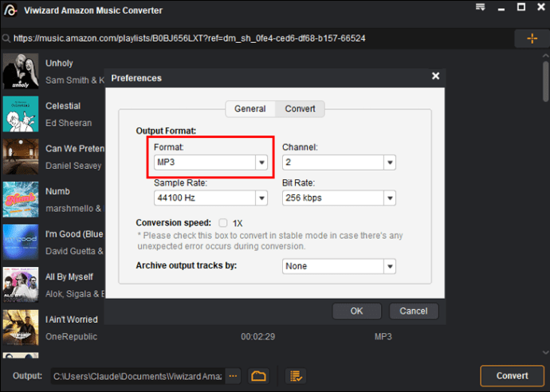Image resolution: width=550 pixels, height=392 pixels.
Task: Click the I Ain't Worried album cover
Action: click(x=21, y=327)
